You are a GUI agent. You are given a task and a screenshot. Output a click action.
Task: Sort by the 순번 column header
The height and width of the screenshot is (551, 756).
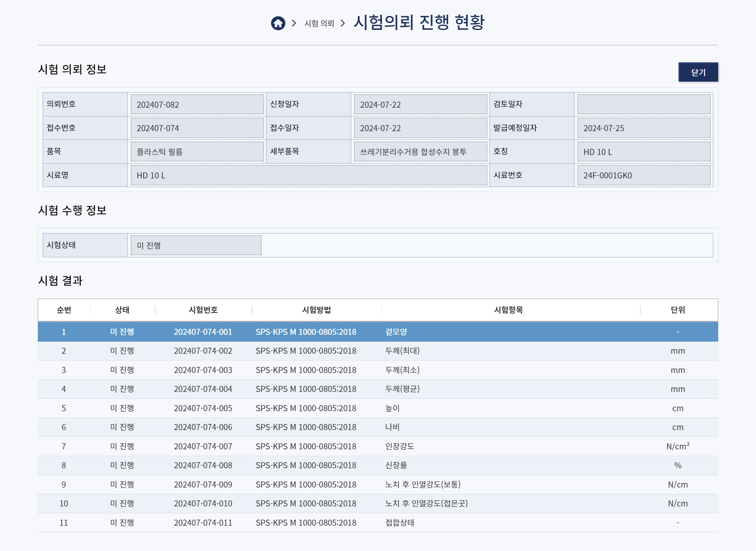click(64, 310)
